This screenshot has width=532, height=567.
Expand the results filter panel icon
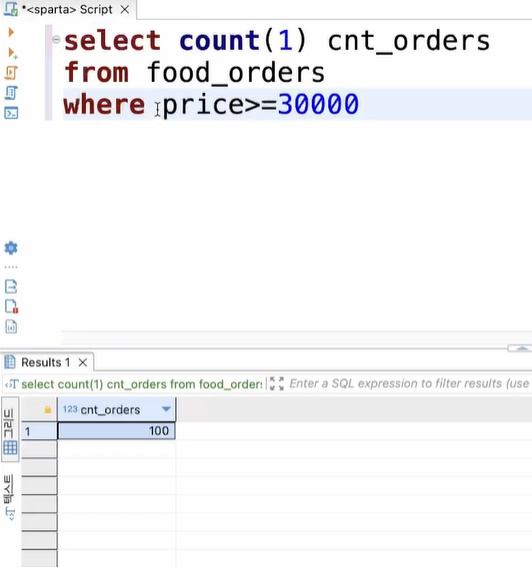277,384
